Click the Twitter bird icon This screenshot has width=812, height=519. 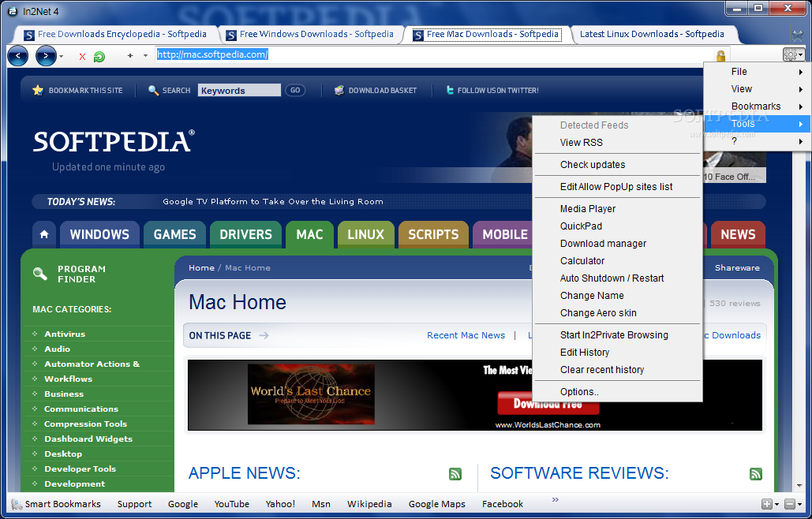tap(450, 90)
